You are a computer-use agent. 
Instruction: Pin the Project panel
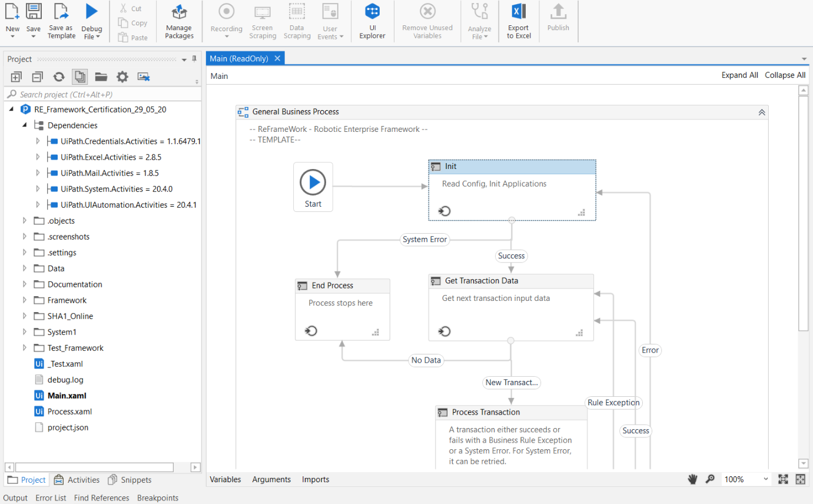194,59
